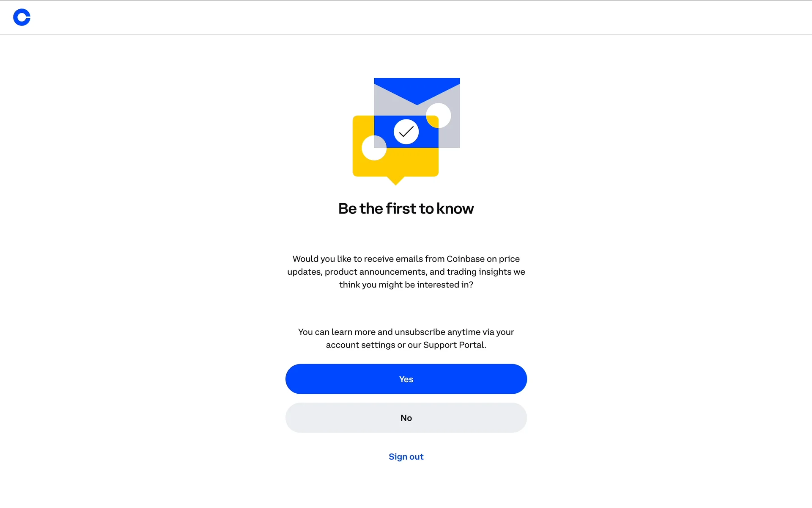Click the word "Coinbase" in the description

(x=466, y=259)
